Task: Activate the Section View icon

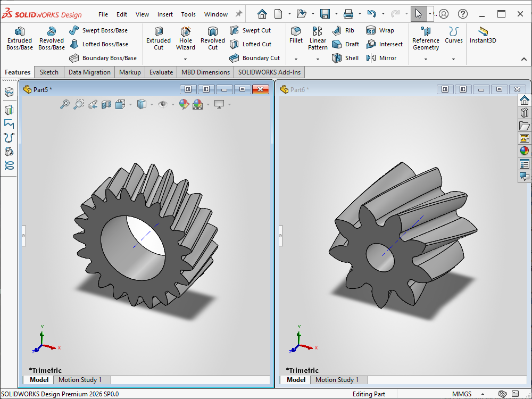Action: 106,104
